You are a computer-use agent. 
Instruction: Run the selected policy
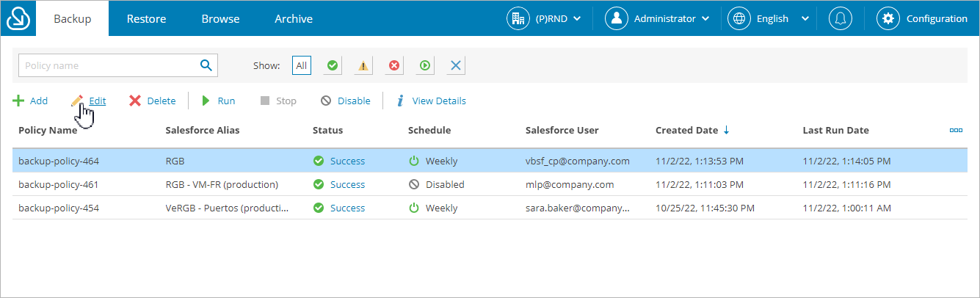click(x=219, y=101)
